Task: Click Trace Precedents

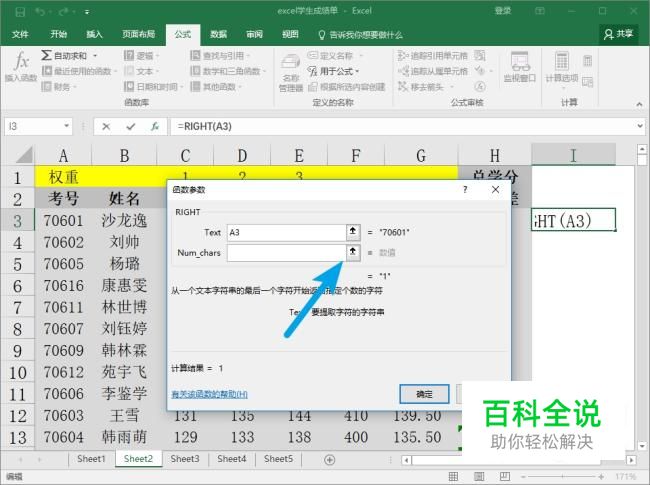Action: pos(433,56)
